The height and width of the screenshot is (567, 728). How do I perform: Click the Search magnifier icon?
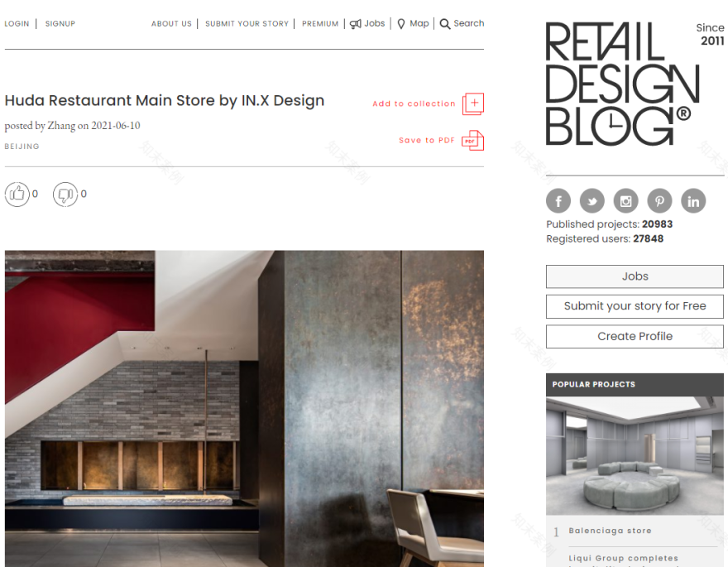point(445,24)
